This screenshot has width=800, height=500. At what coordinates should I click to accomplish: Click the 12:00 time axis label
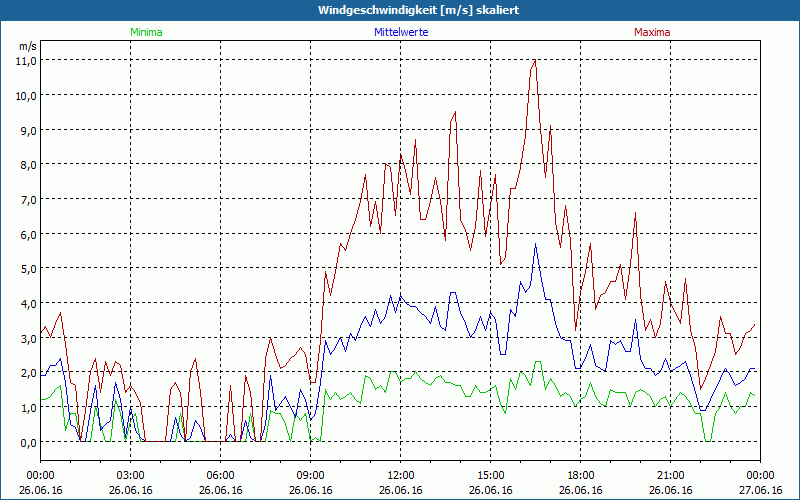coord(401,476)
